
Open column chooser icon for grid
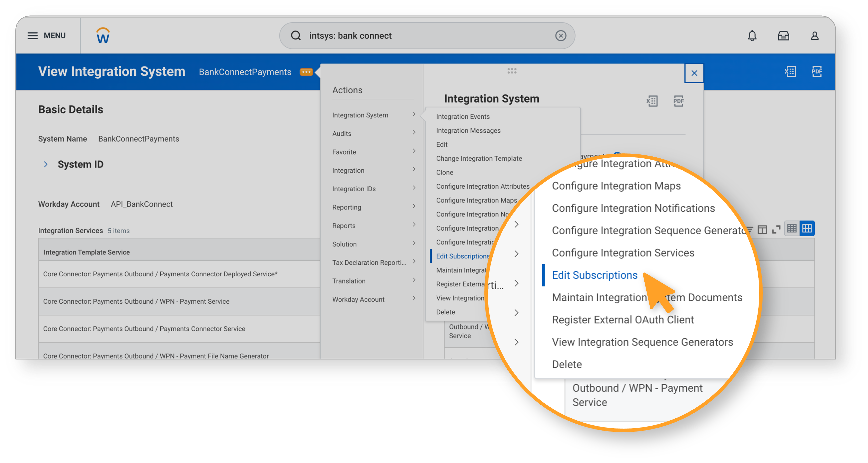762,229
